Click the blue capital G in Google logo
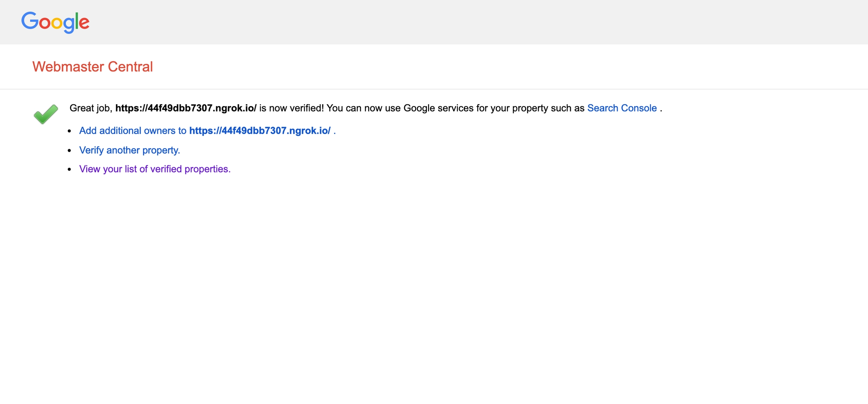 (x=30, y=21)
